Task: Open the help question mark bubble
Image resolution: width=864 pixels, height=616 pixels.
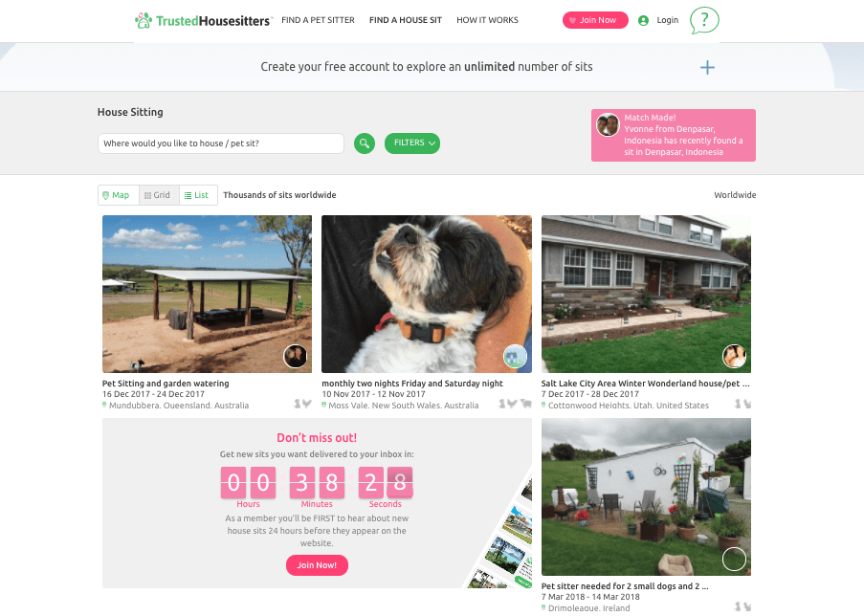Action: (x=704, y=20)
